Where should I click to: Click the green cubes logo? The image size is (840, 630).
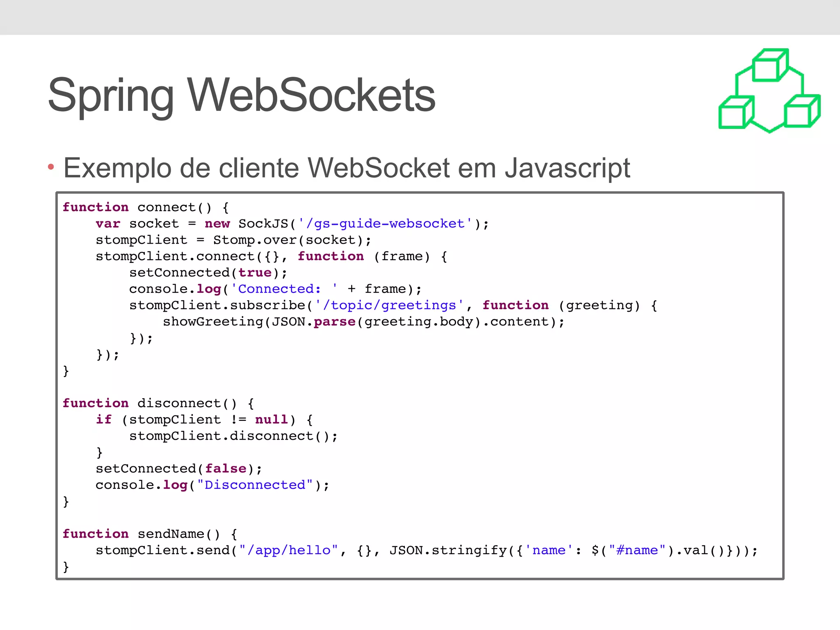[x=769, y=91]
